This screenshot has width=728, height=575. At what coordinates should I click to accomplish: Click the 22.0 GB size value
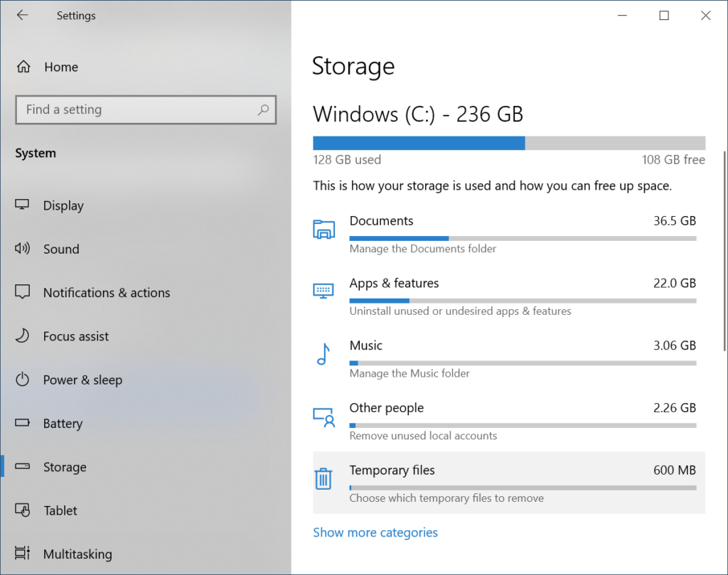[675, 283]
